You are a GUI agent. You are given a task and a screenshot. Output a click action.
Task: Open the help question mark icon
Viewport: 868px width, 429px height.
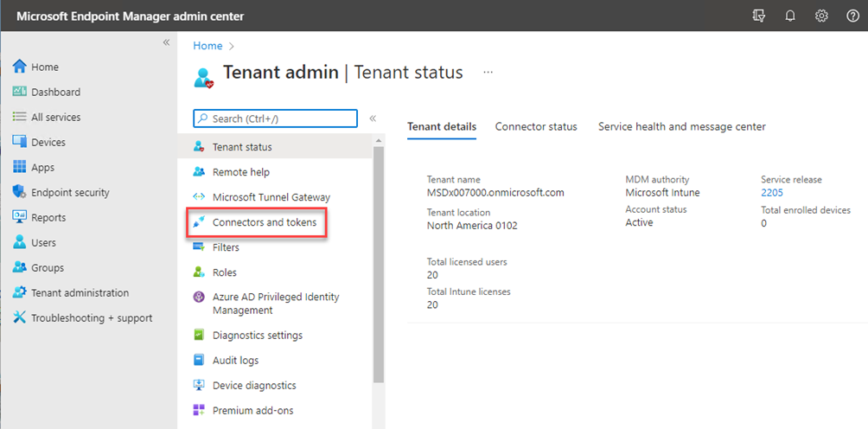coord(853,16)
